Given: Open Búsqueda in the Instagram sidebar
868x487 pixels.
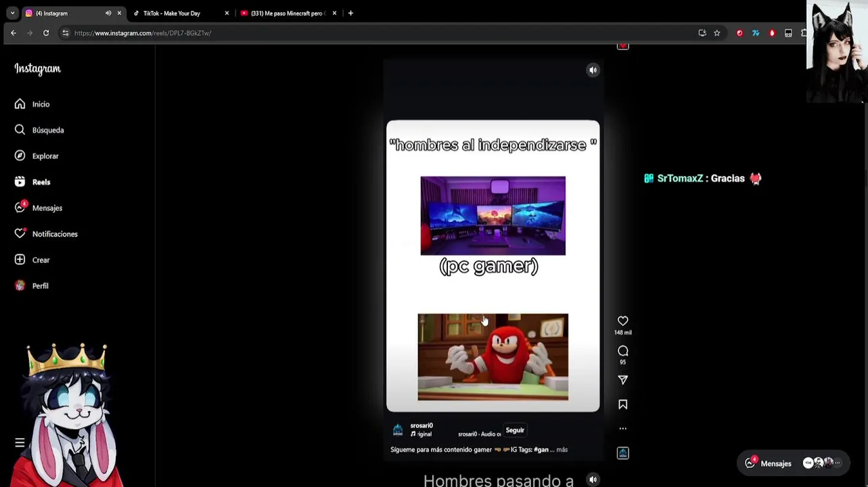Looking at the screenshot, I should tap(39, 130).
